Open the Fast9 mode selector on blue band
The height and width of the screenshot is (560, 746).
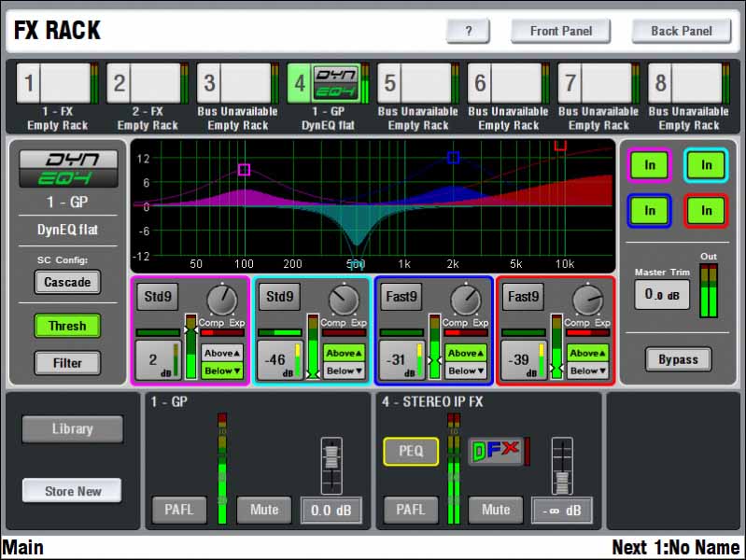(x=399, y=298)
